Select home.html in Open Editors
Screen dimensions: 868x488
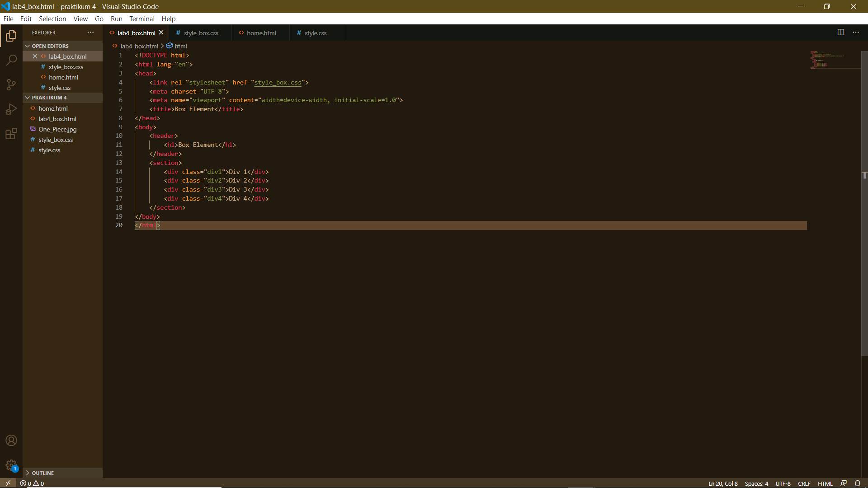[x=63, y=77]
